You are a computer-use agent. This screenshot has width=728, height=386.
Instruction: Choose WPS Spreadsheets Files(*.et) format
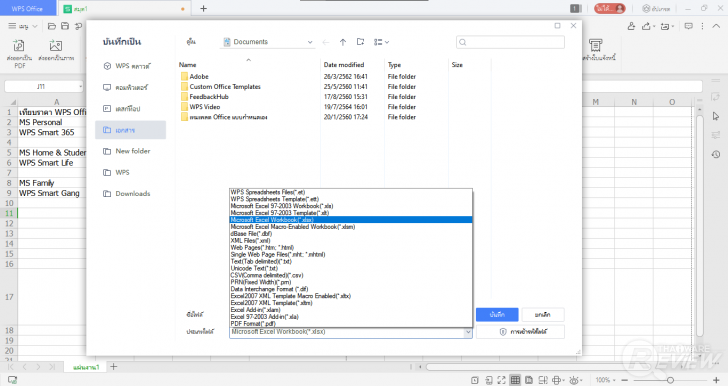click(x=351, y=192)
